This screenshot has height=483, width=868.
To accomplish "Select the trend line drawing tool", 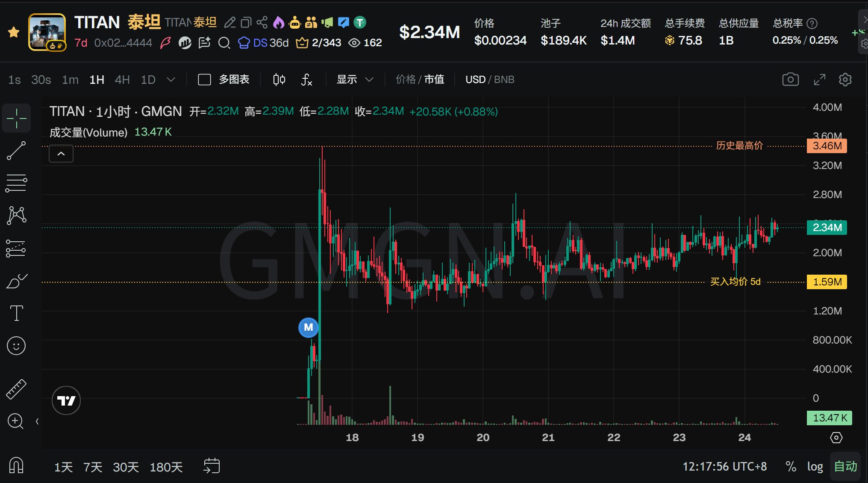I will pos(16,151).
